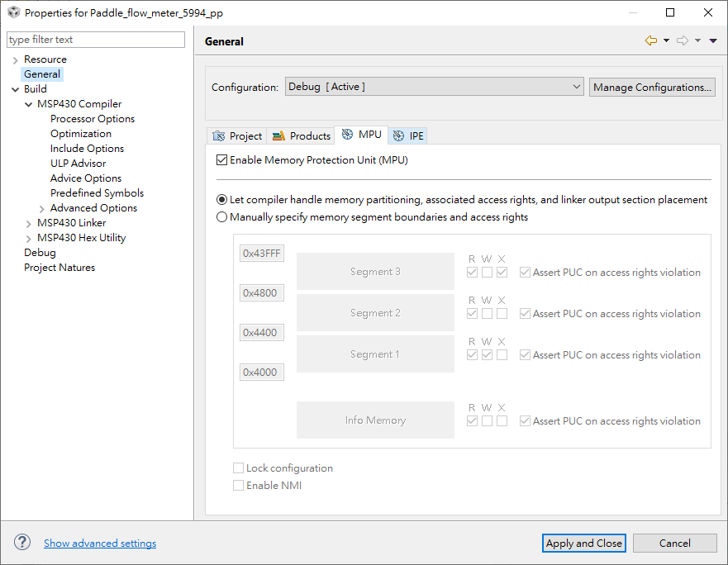The image size is (728, 565).
Task: Click the type filter text field
Action: pyautogui.click(x=96, y=40)
